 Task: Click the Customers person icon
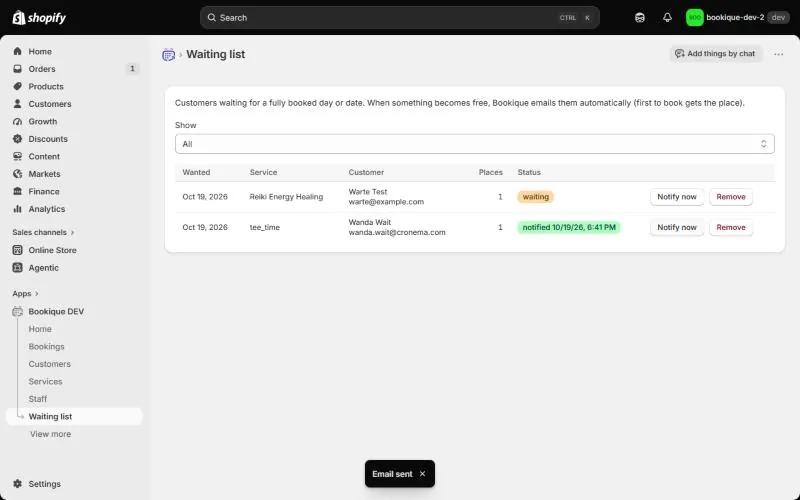coord(17,104)
